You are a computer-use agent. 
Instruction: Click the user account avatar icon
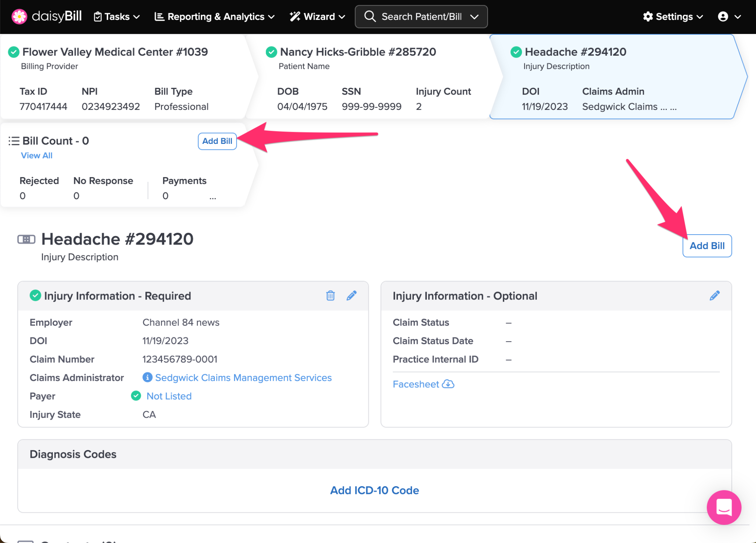click(723, 17)
